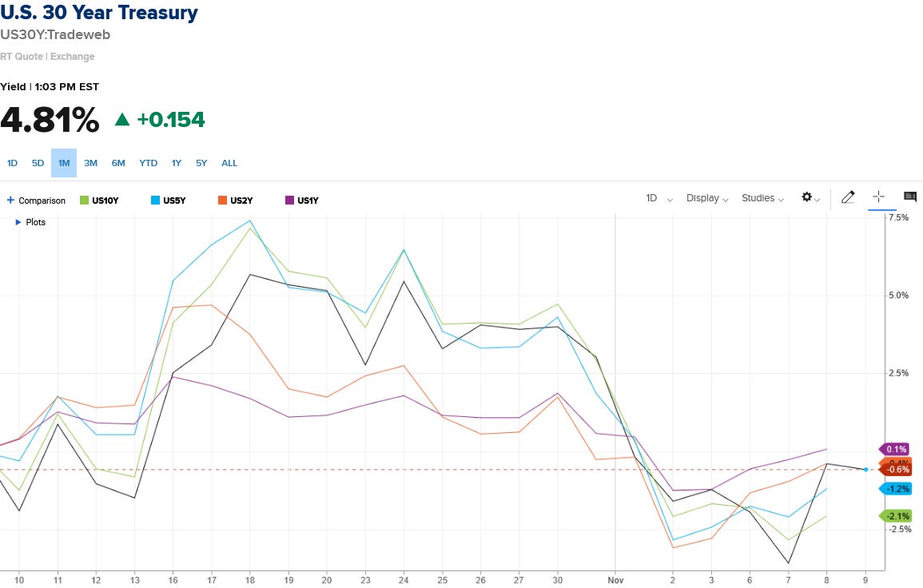
Task: Click the US30Y:Tradeweb symbol text
Action: [x=55, y=34]
